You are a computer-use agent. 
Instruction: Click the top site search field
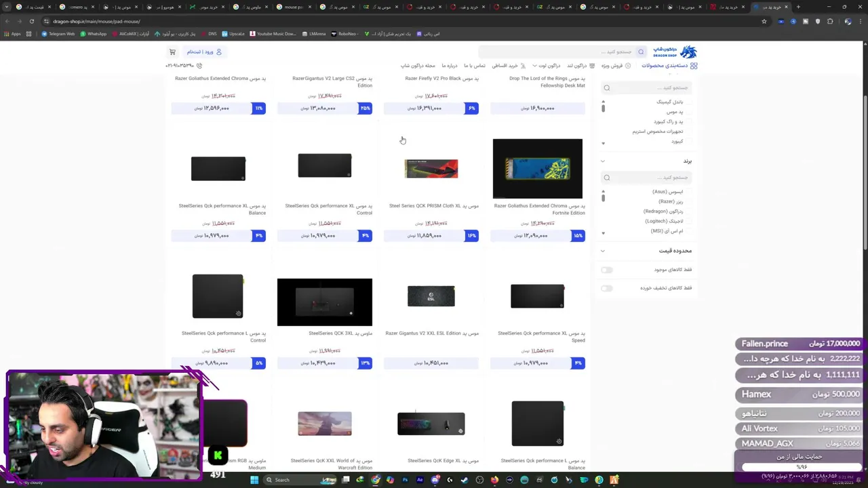pyautogui.click(x=563, y=52)
